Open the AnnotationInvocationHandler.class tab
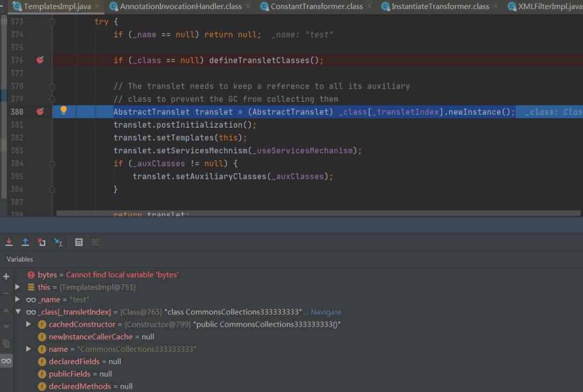The height and width of the screenshot is (392, 583). [180, 6]
